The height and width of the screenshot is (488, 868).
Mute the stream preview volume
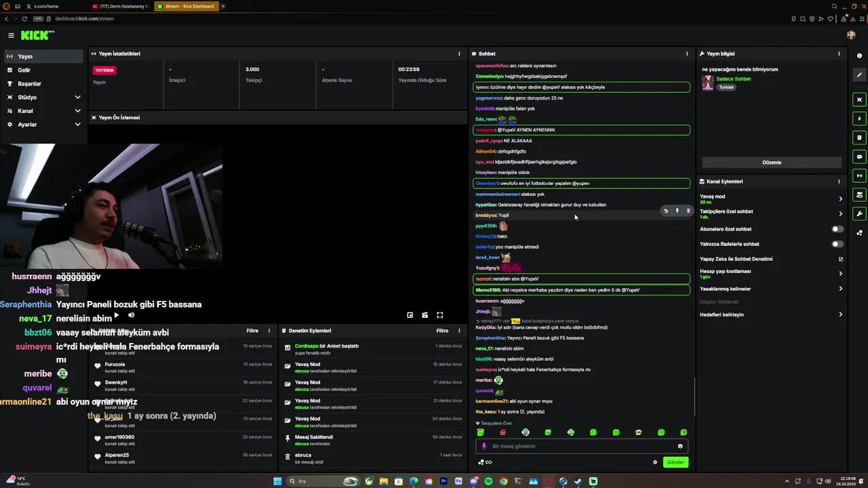[x=132, y=315]
